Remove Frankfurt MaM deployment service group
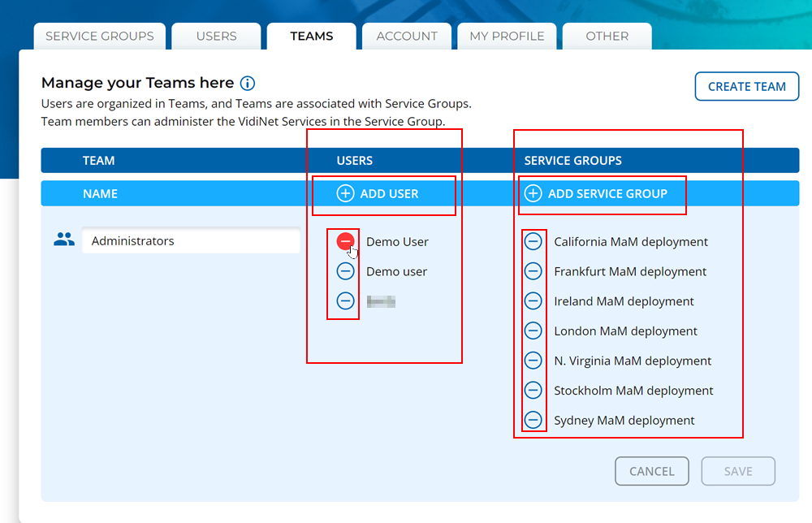This screenshot has width=812, height=523. tap(533, 271)
